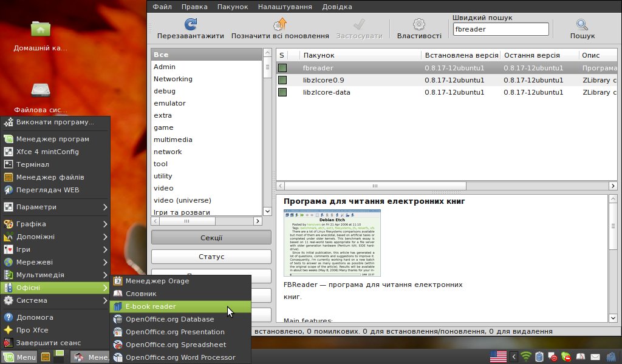Screen dimensions: 622x364
Task: Expand Допоміжні submenu
Action: tap(55, 237)
